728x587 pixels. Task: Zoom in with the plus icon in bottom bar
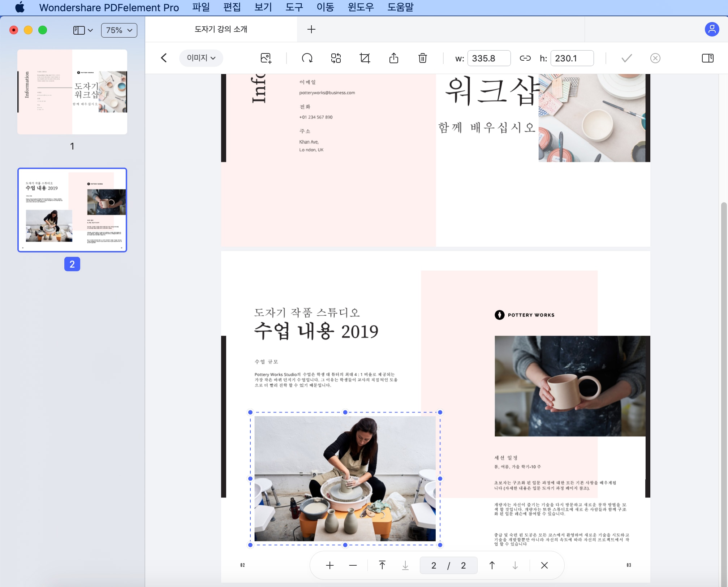329,565
